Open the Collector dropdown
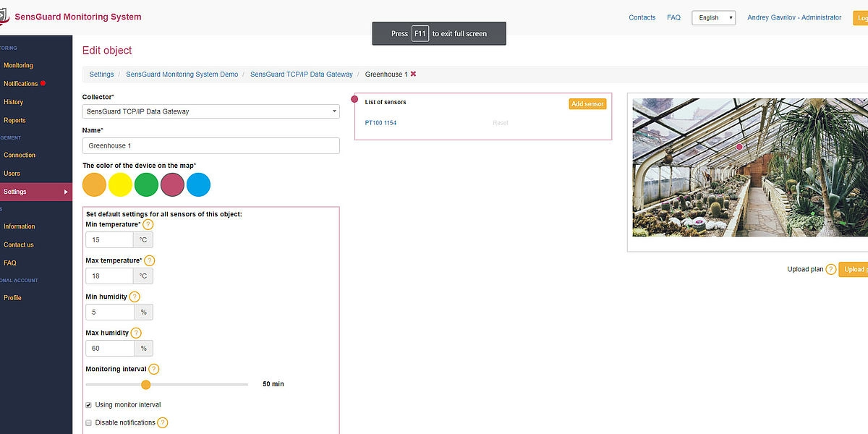 [210, 111]
